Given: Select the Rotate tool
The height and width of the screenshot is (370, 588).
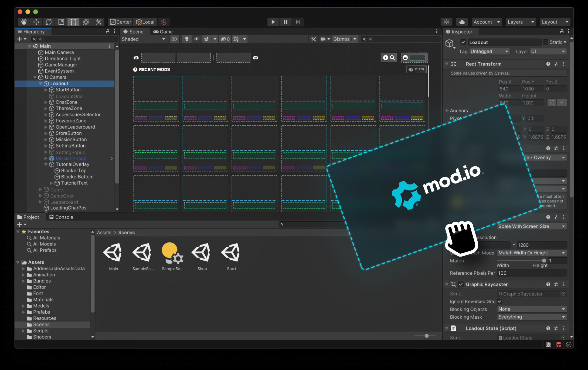Looking at the screenshot, I should click(x=49, y=22).
